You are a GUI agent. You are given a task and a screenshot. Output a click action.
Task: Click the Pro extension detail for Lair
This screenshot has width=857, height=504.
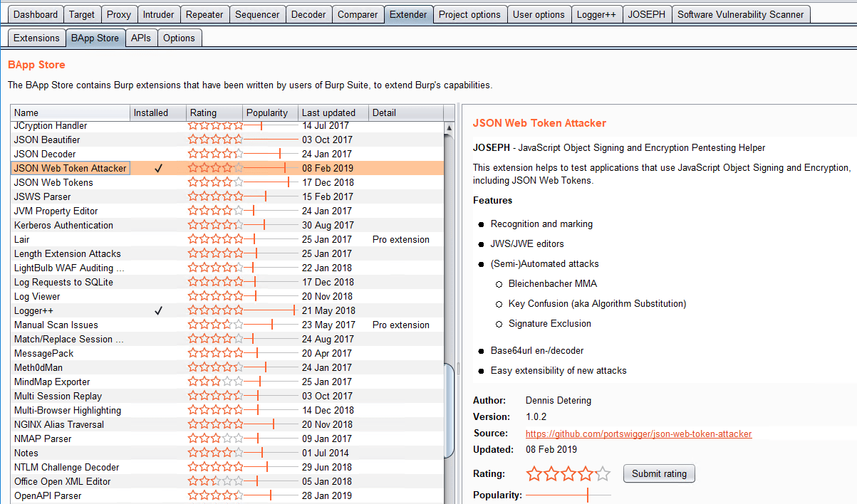click(401, 239)
